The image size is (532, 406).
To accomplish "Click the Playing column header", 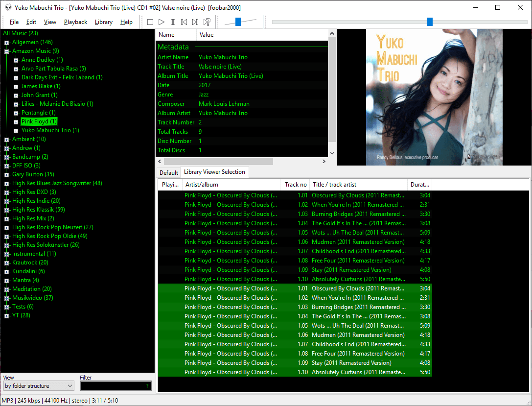I will coord(170,185).
